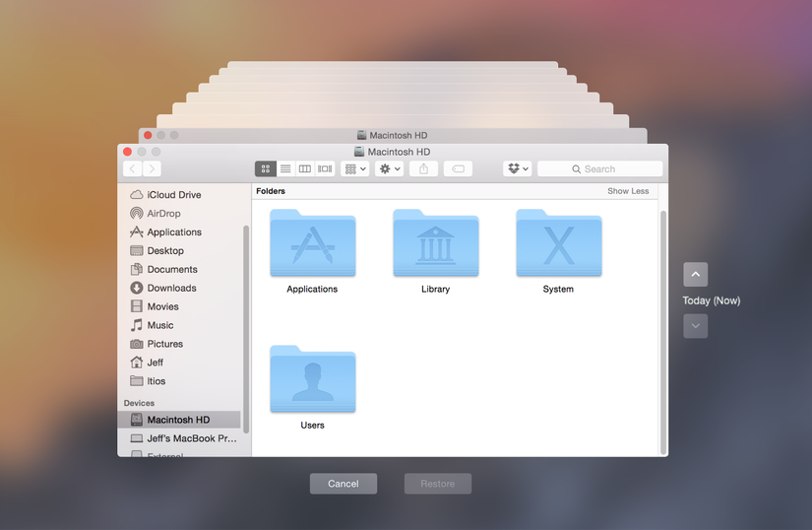Click the main folder pane scrollbar
This screenshot has width=812, height=530.
(x=662, y=333)
